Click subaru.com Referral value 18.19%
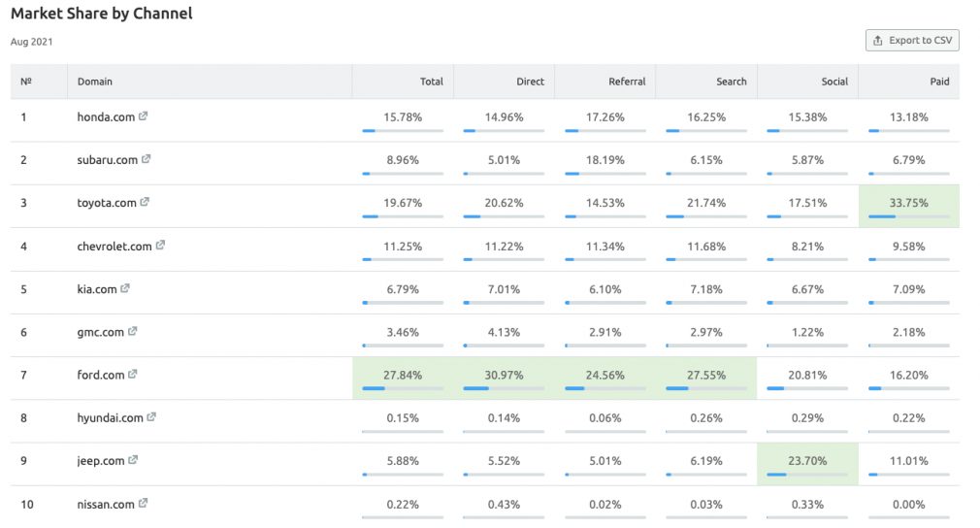980x528 pixels. point(605,160)
